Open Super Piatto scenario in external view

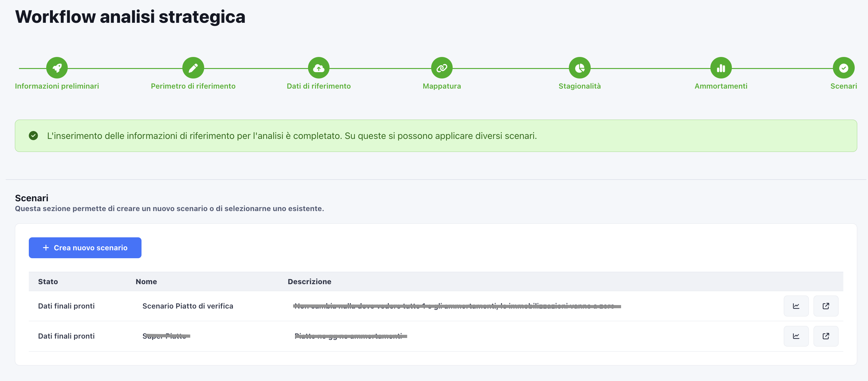point(826,336)
